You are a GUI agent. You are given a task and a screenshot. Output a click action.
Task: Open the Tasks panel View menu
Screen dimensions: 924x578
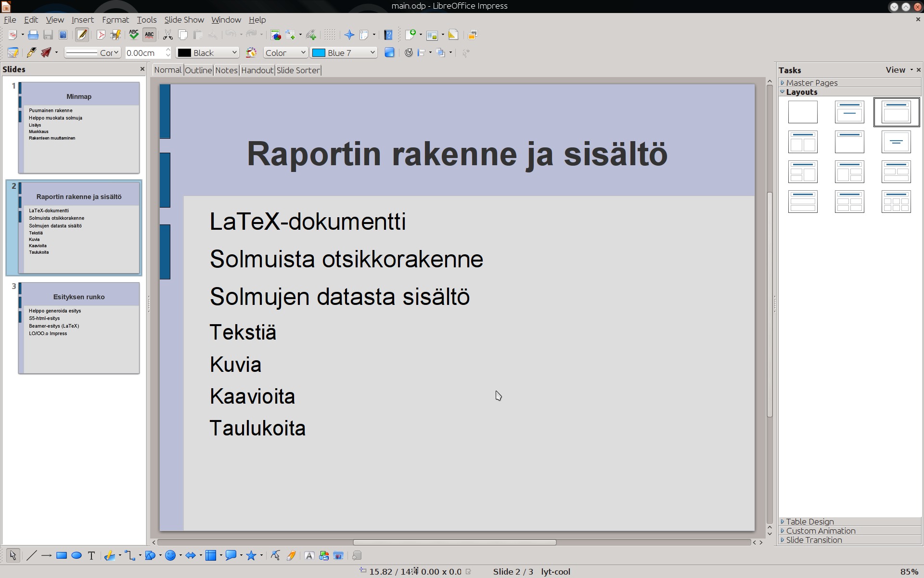pos(899,70)
